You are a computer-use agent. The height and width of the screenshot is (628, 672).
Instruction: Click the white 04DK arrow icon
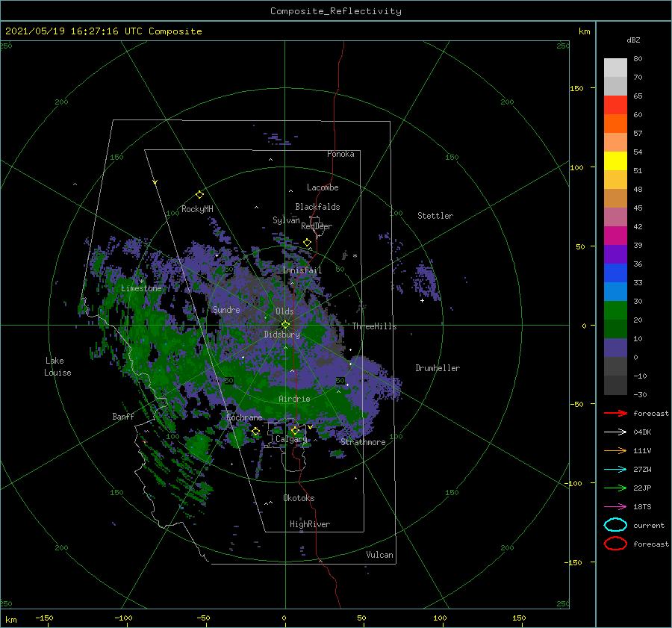pyautogui.click(x=615, y=432)
